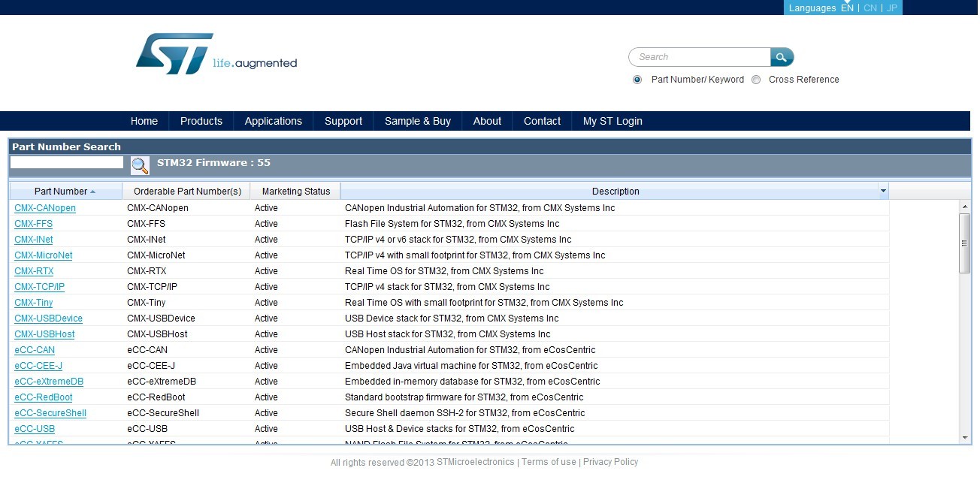Open the CMX-INet part link

34,240
